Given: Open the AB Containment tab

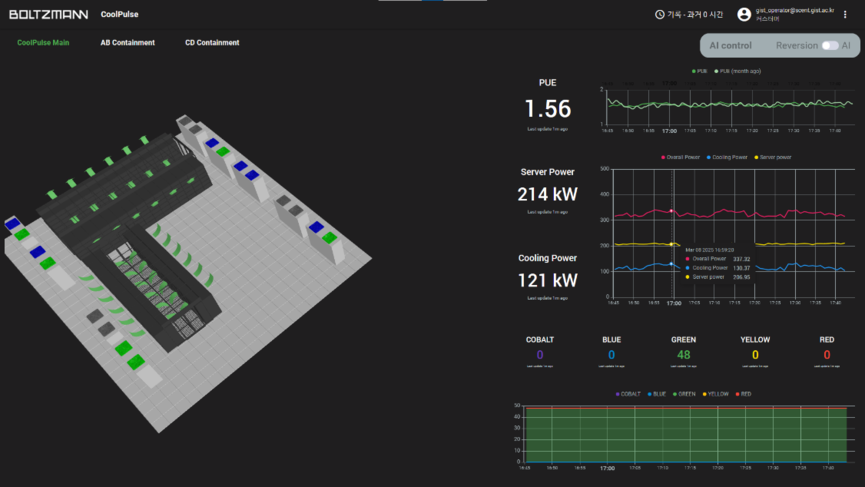Looking at the screenshot, I should 127,43.
